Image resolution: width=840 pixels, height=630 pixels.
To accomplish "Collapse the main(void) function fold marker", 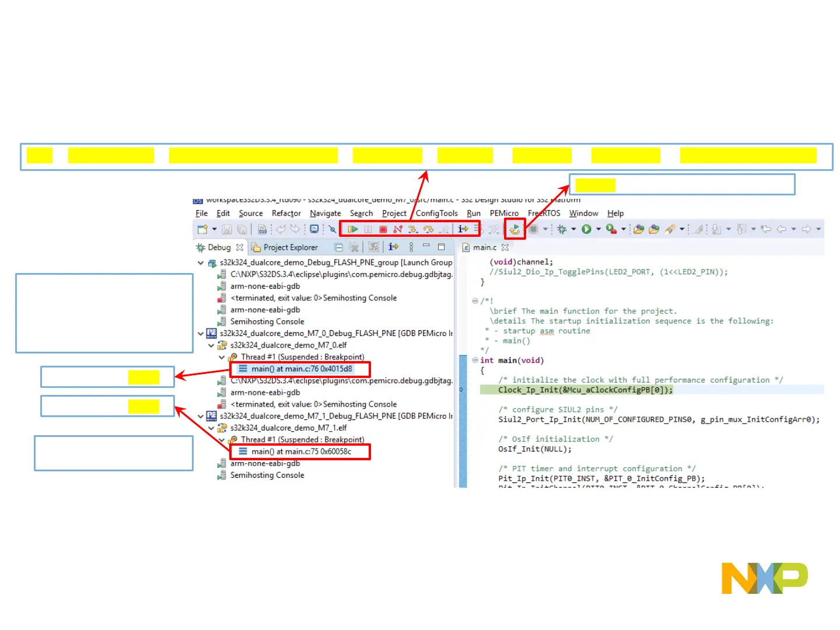I will click(475, 360).
